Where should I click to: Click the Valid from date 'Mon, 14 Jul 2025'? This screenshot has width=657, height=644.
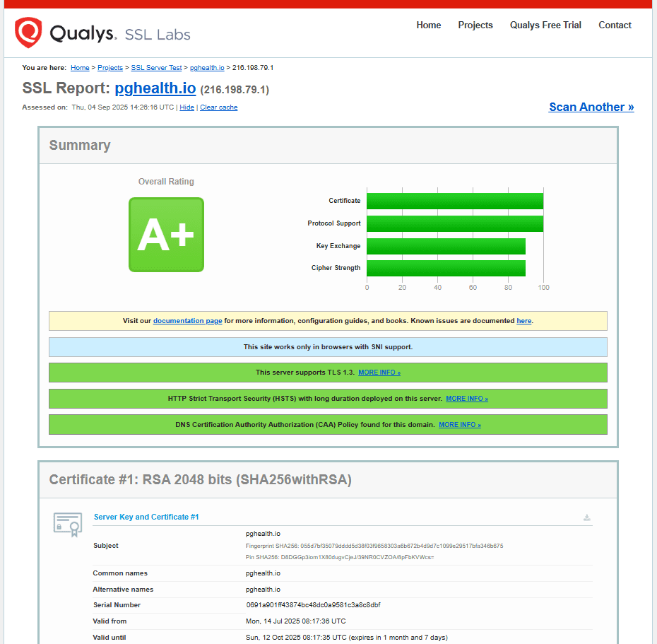[296, 621]
